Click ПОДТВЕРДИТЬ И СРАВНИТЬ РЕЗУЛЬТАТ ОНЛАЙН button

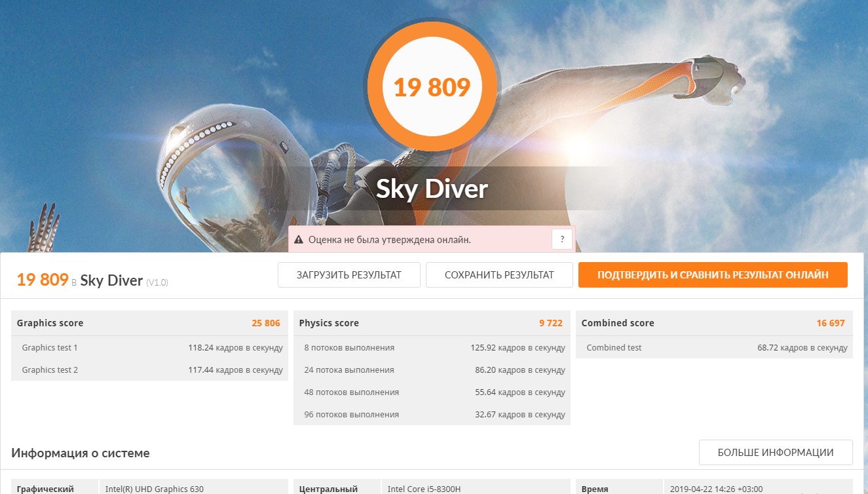coord(713,275)
